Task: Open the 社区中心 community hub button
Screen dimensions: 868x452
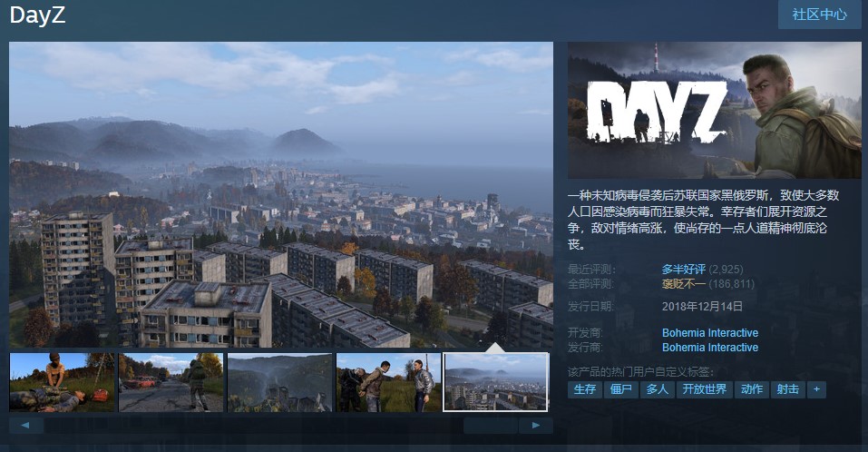Action: (819, 15)
